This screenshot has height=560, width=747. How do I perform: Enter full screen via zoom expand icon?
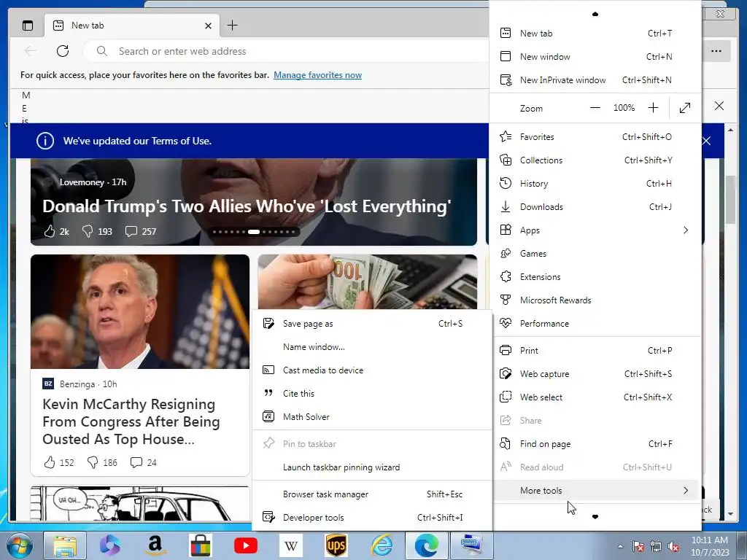[x=685, y=108]
